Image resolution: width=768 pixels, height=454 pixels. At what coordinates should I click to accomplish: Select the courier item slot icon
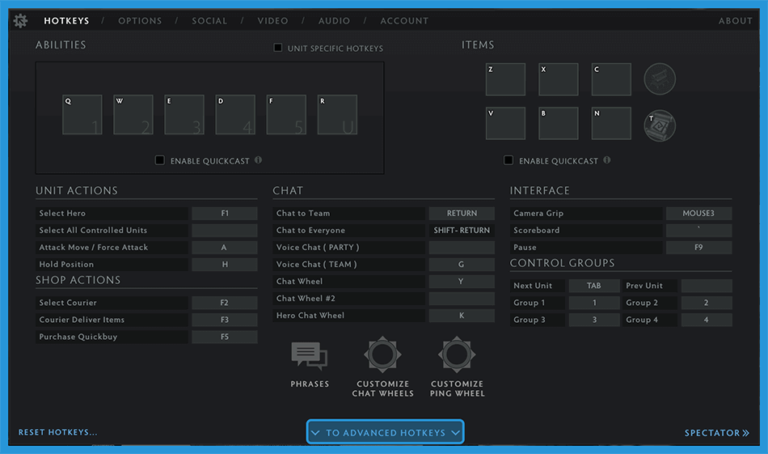[x=660, y=79]
